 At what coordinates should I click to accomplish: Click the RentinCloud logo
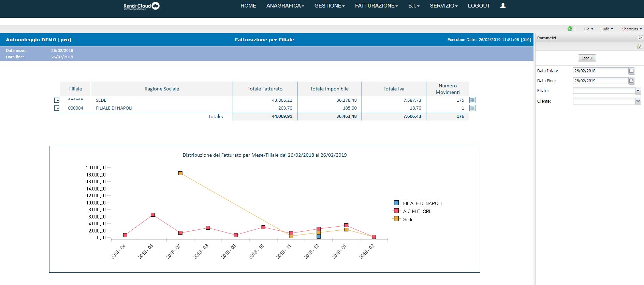(x=142, y=6)
